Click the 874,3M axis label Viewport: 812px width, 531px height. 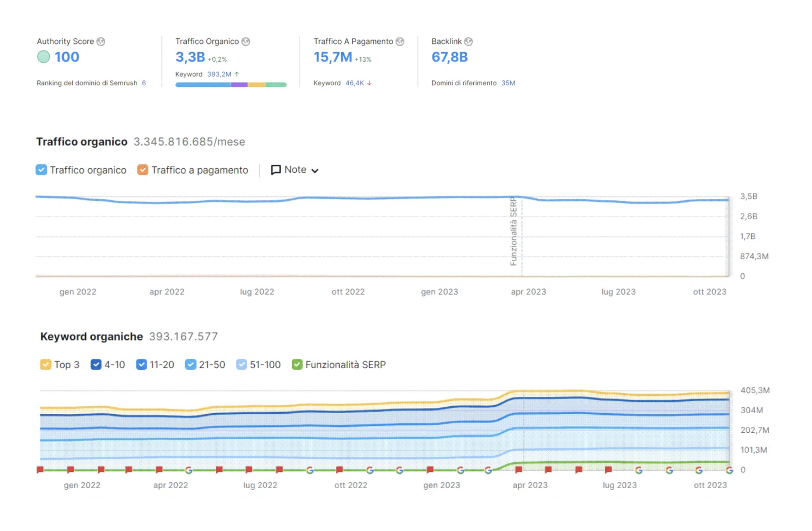pos(754,256)
